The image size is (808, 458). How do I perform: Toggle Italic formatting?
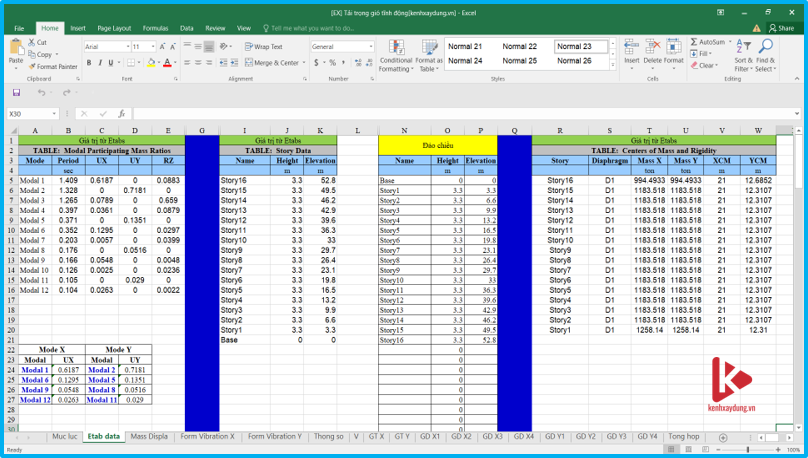[x=99, y=62]
